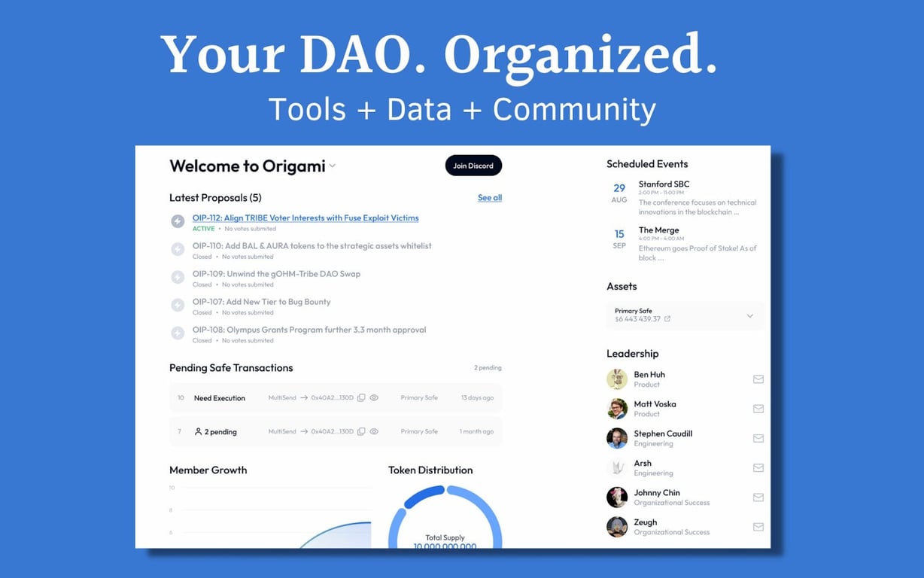The image size is (924, 578).
Task: Click the lightning icon beside OIP-108
Action: pyautogui.click(x=178, y=333)
